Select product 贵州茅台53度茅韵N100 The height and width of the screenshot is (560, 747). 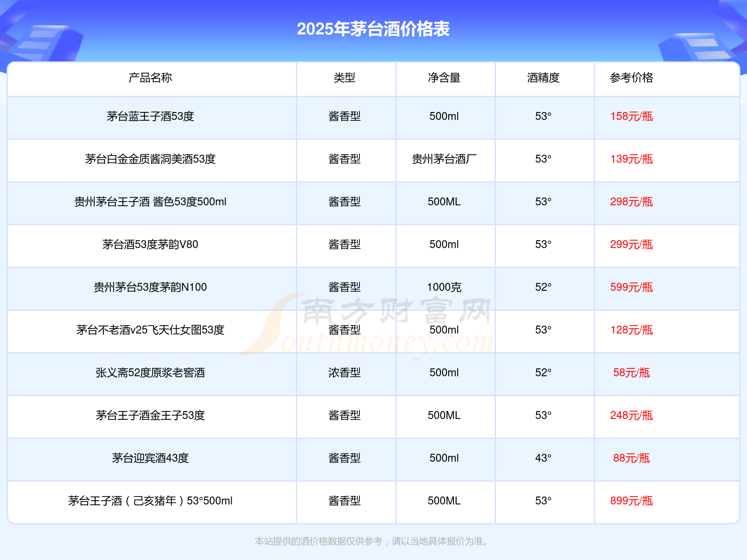[150, 287]
